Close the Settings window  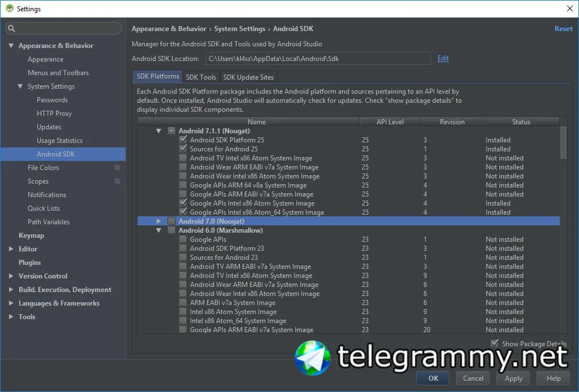point(570,8)
